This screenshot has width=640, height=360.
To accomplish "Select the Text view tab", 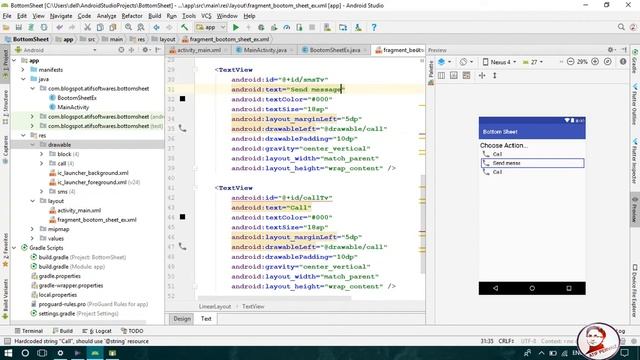I will (206, 319).
